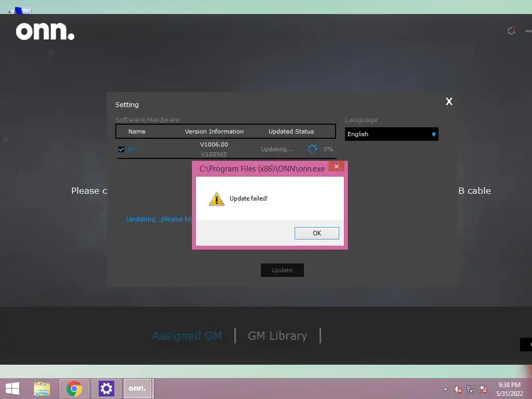Image resolution: width=532 pixels, height=399 pixels.
Task: Switch to Assigned GM tab
Action: pyautogui.click(x=187, y=336)
